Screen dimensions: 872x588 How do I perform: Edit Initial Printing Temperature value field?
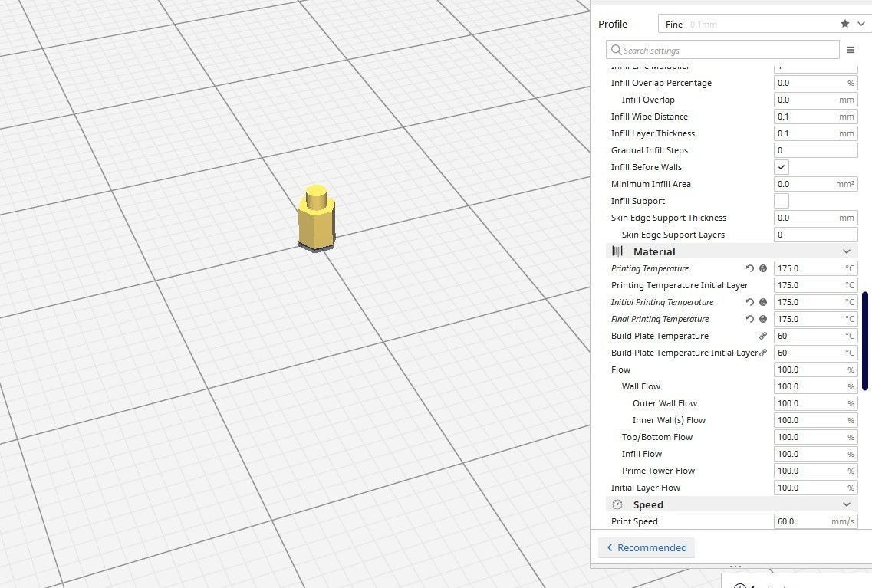coord(815,302)
